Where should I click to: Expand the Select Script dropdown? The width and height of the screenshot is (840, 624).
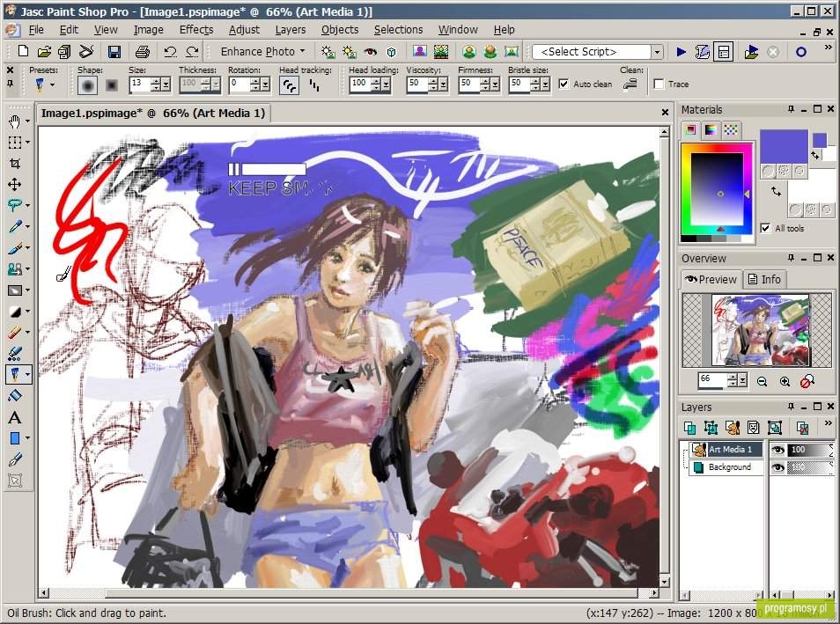(657, 52)
